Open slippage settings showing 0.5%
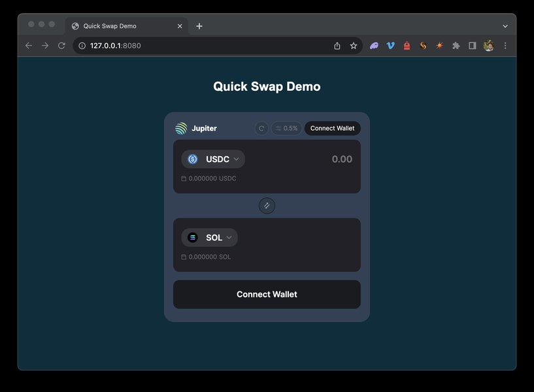534x392 pixels. [286, 128]
